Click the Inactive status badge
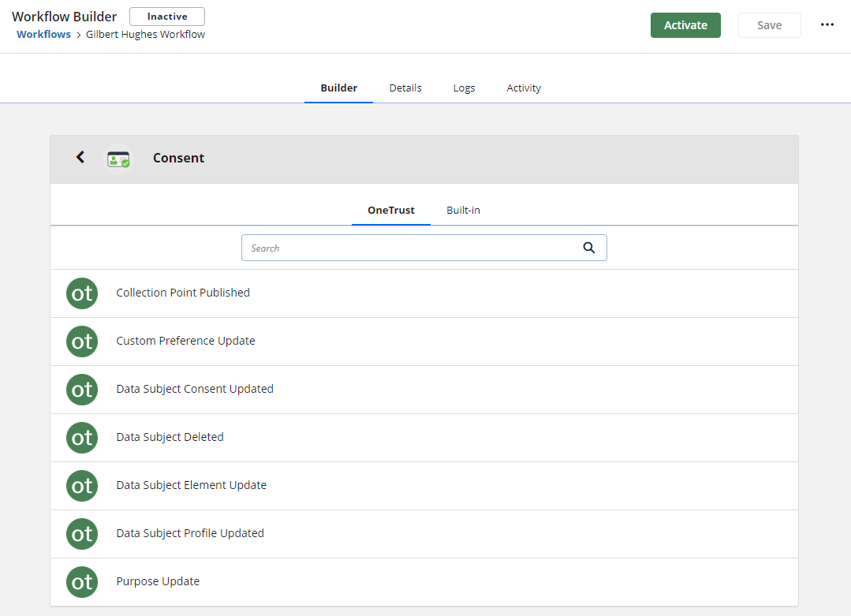Screen dimensions: 851x616 point(166,16)
